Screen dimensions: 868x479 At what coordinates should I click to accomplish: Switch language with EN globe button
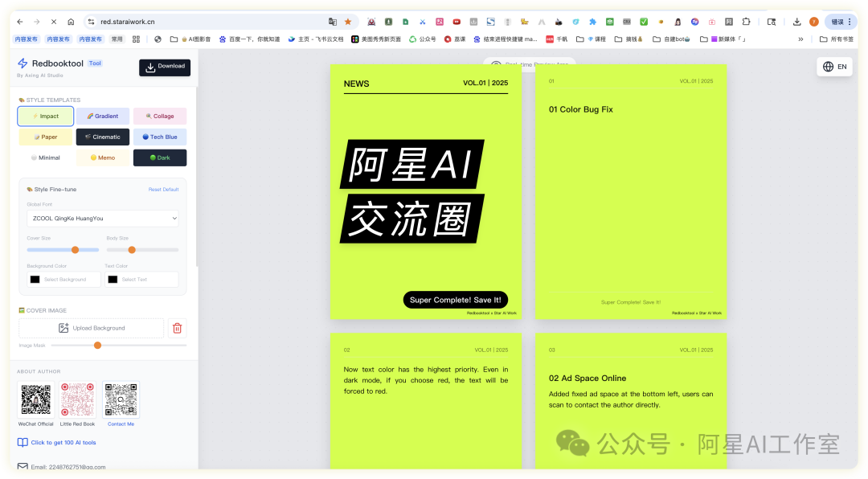pyautogui.click(x=835, y=67)
